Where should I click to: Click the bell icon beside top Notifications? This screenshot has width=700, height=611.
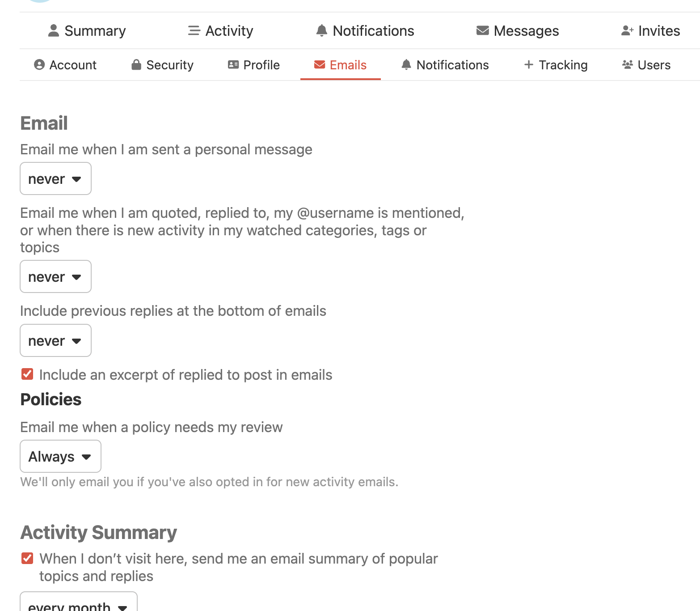coord(321,30)
